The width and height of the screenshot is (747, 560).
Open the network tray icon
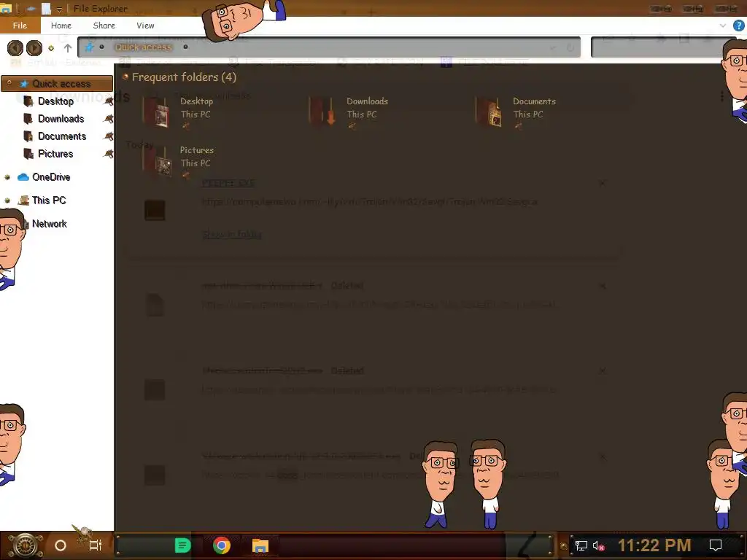pyautogui.click(x=581, y=545)
